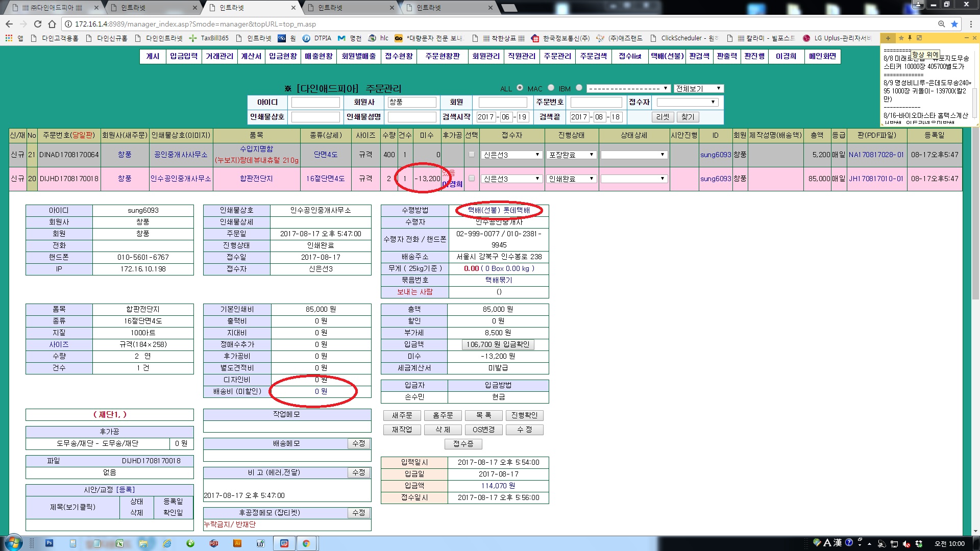
Task: Open Photoshop from the taskbar
Action: 50,543
